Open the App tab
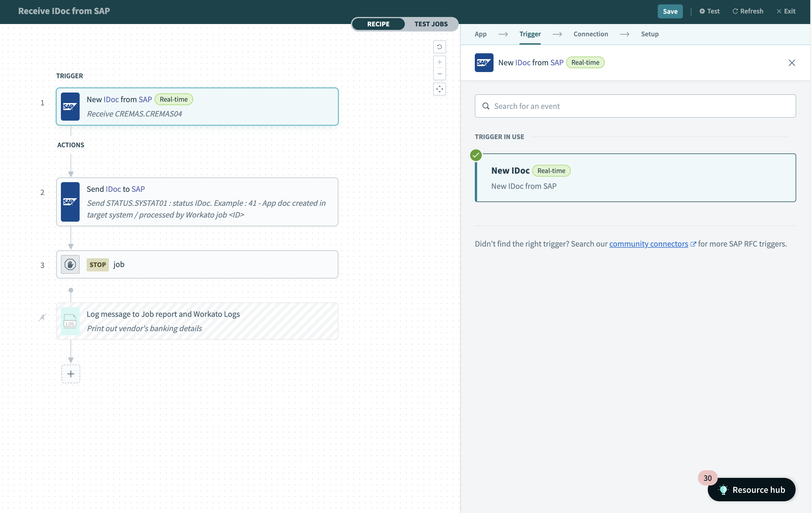Screen dimensions: 812x513 point(480,34)
